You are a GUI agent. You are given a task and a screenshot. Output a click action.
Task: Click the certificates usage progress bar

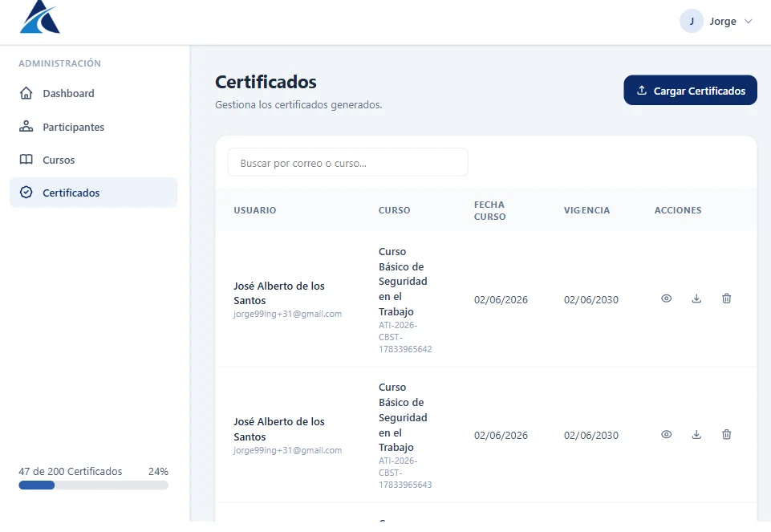[x=93, y=485]
